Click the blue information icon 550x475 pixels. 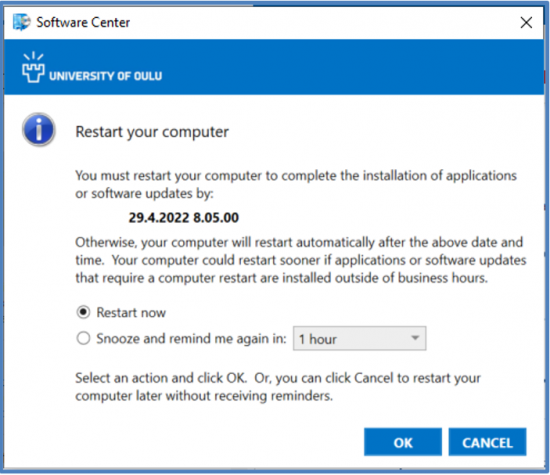[39, 129]
